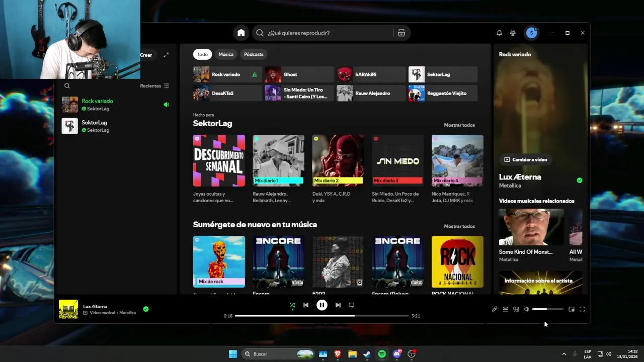Open Brave browser from the taskbar
Viewport: 644px width, 362px height.
coord(338,354)
